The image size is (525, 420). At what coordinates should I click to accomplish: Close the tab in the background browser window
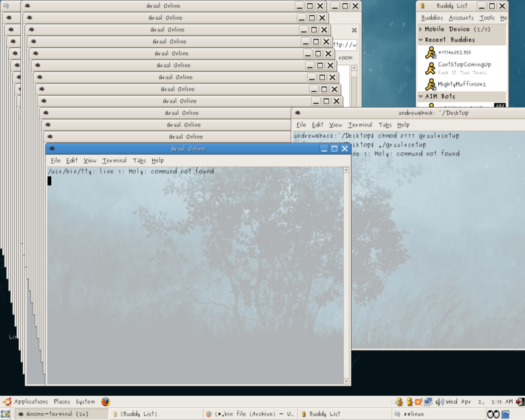[354, 30]
